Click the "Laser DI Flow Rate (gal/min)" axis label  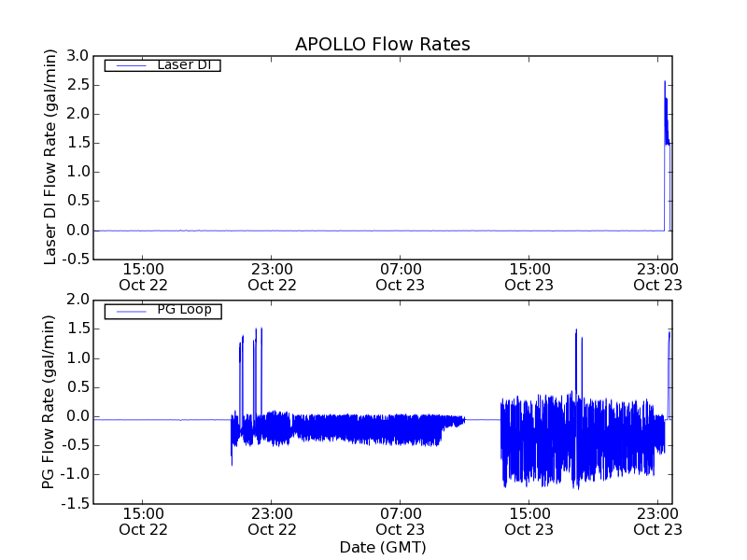tap(49, 157)
